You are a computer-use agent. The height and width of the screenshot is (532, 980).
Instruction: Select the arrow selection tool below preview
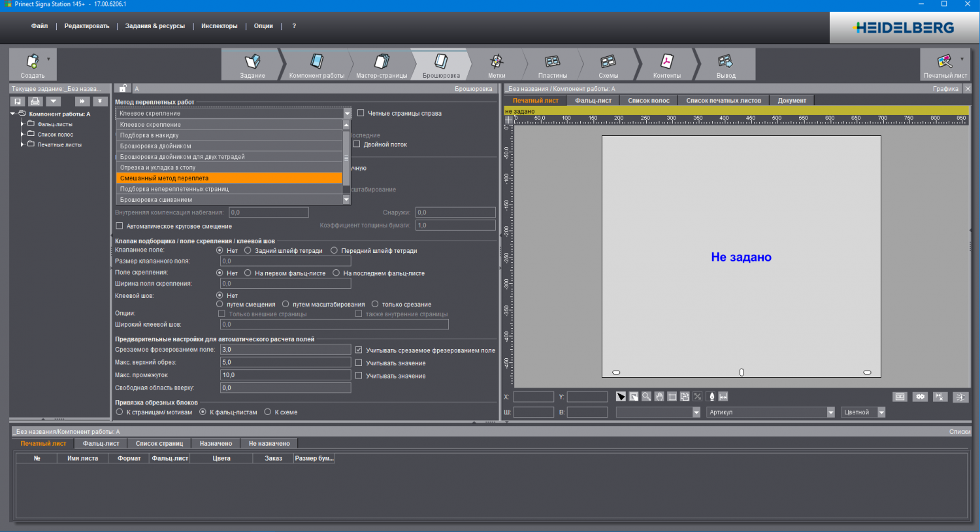(621, 397)
